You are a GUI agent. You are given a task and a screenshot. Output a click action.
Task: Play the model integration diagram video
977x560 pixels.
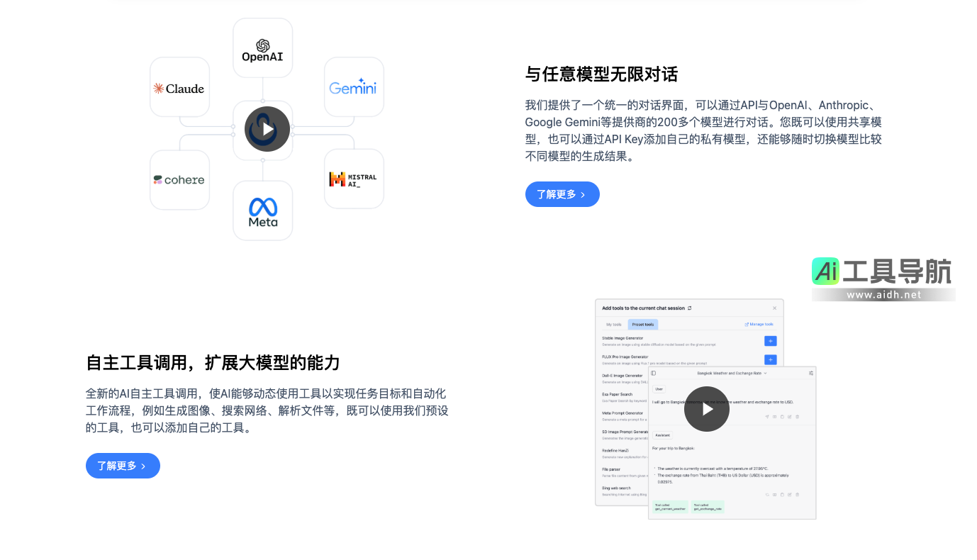click(267, 129)
